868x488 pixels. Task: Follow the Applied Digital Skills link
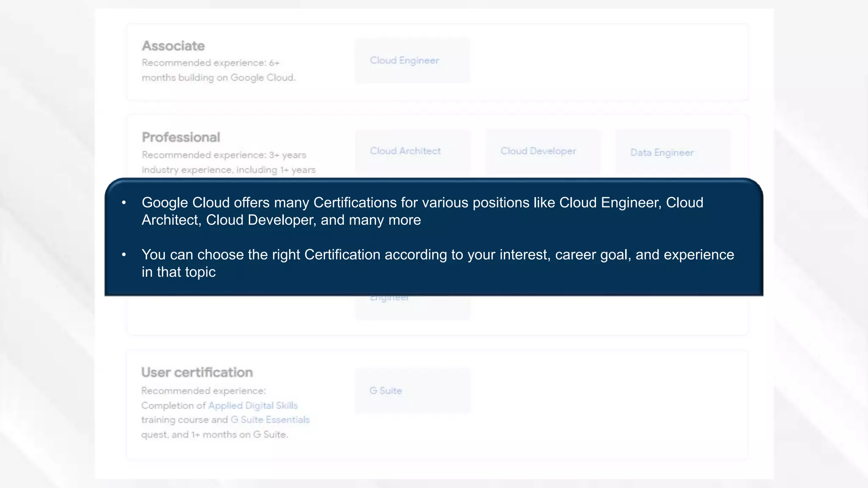point(253,405)
